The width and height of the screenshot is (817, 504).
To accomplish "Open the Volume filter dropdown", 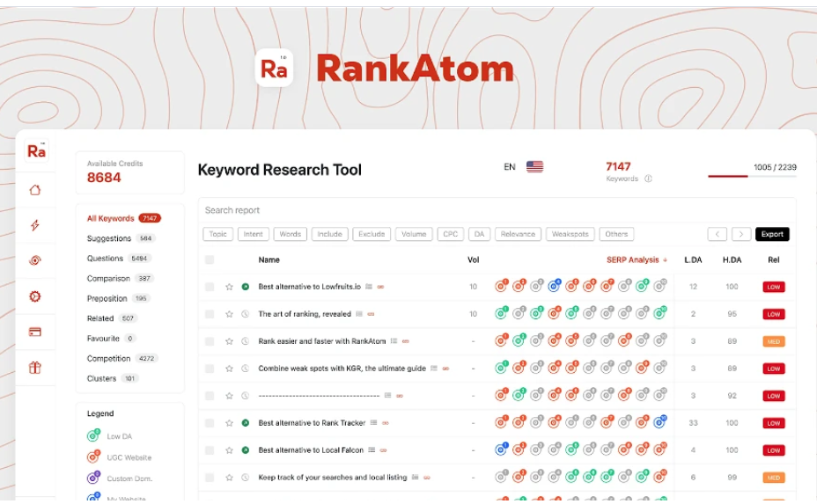I will tap(414, 234).
